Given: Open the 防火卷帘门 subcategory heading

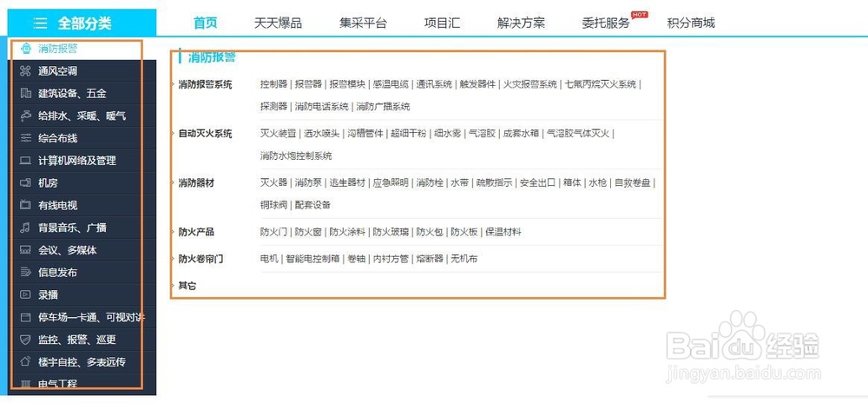Looking at the screenshot, I should (x=201, y=259).
